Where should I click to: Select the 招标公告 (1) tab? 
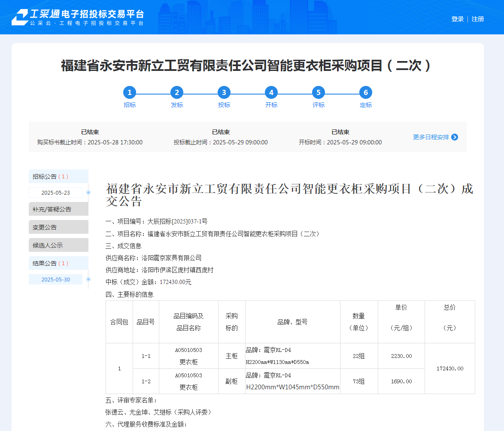pyautogui.click(x=58, y=176)
